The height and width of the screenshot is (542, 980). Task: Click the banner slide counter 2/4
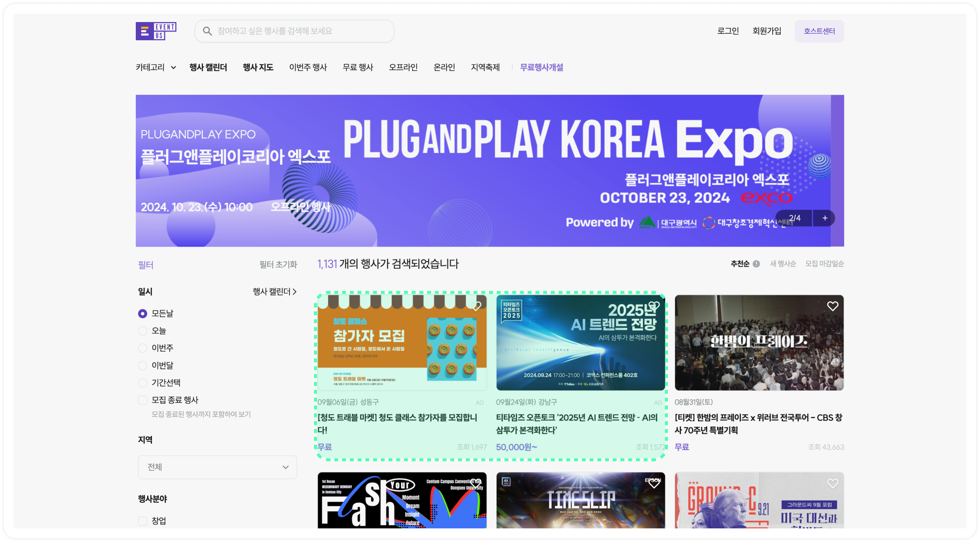[x=794, y=218]
